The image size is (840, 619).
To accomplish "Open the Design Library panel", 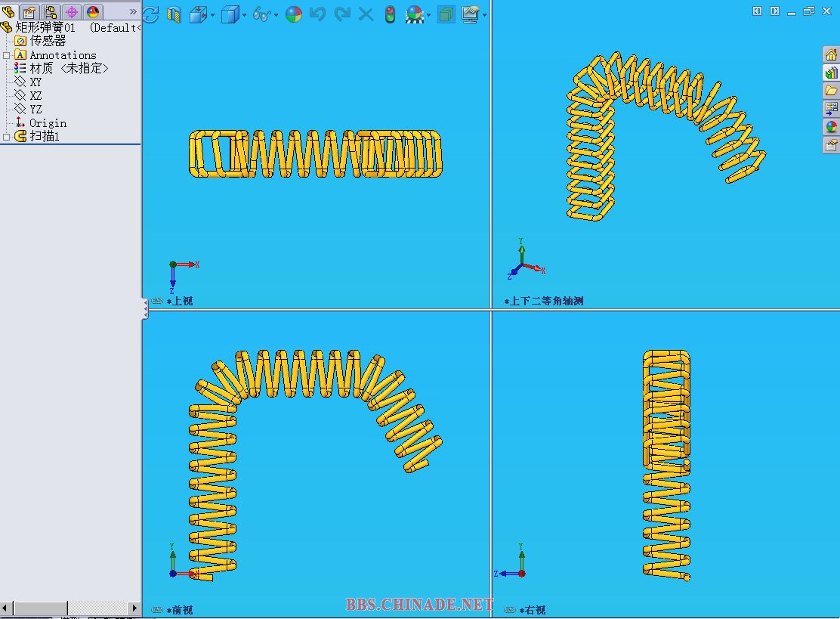I will click(831, 73).
